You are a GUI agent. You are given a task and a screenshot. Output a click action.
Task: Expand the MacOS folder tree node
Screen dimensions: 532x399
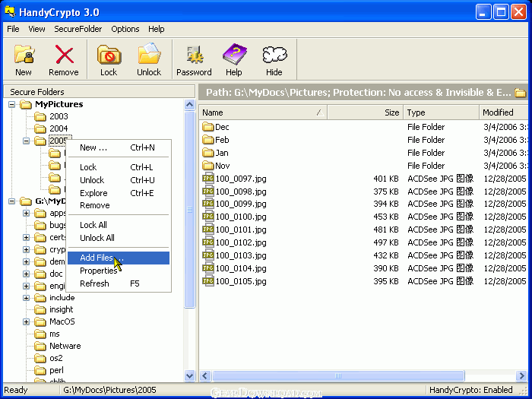tap(26, 322)
